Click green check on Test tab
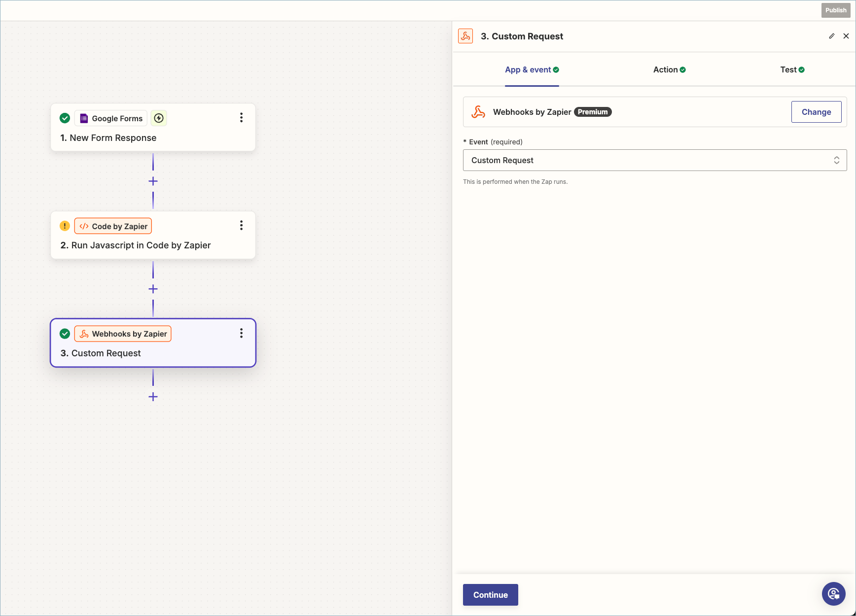Image resolution: width=856 pixels, height=616 pixels. pos(802,70)
